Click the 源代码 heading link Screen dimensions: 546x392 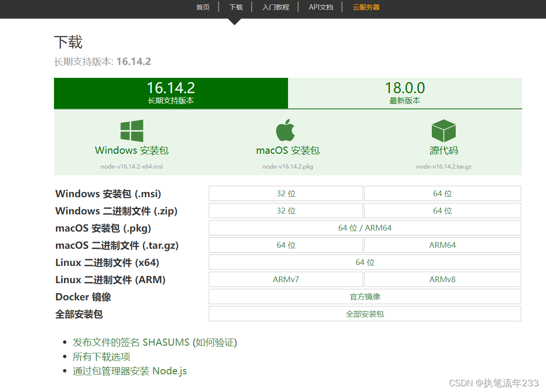444,150
